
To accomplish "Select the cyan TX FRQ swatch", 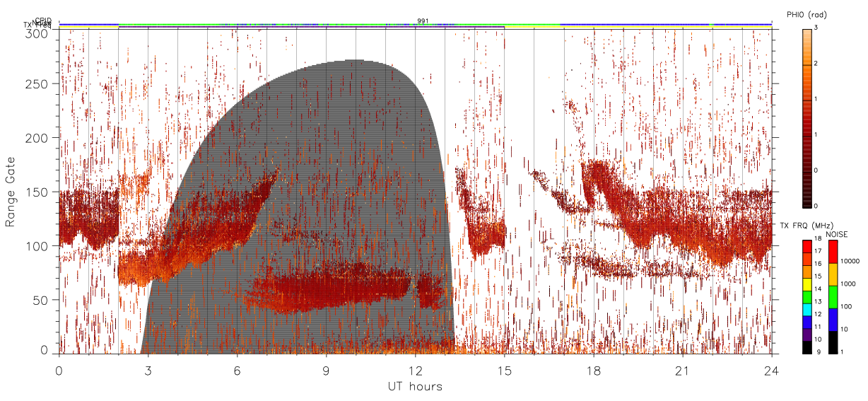I will pos(807,310).
